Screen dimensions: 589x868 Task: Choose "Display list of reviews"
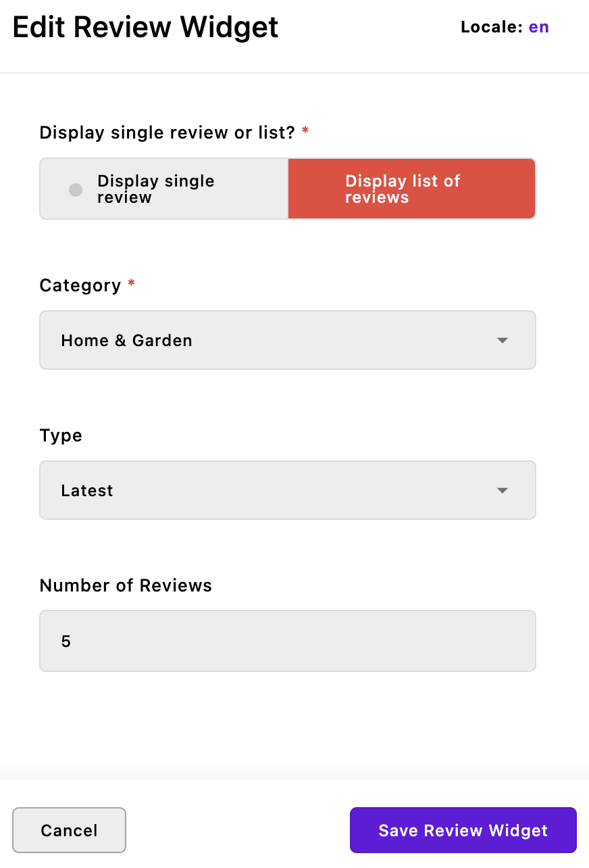click(x=411, y=189)
